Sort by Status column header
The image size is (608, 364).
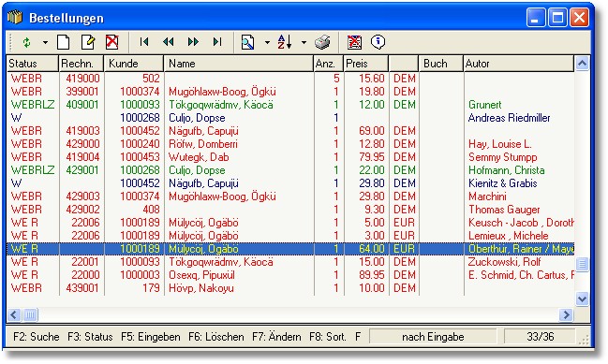(33, 64)
